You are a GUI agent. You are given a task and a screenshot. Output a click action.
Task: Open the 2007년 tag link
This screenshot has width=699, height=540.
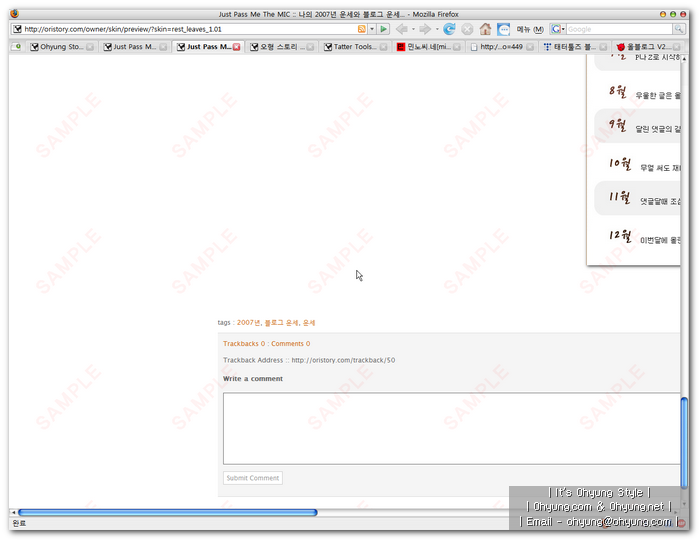248,322
